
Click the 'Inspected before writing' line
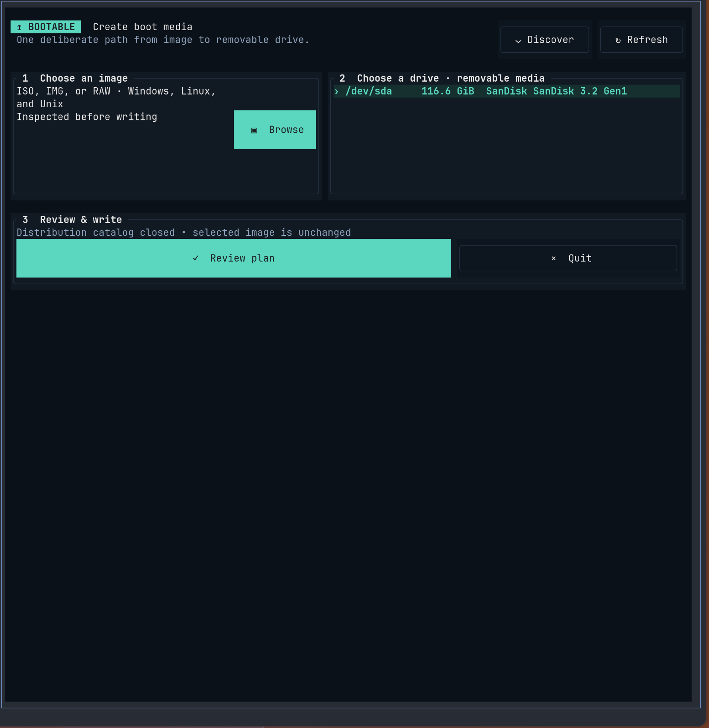87,117
